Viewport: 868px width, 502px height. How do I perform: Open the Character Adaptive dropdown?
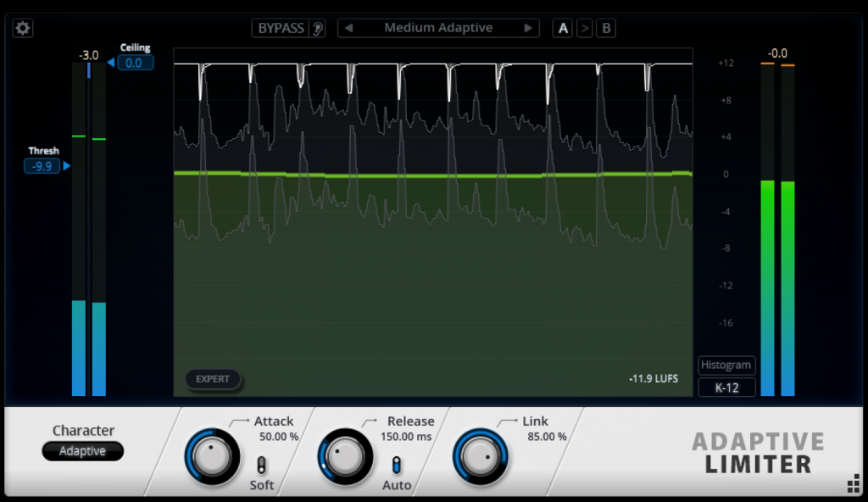(82, 451)
